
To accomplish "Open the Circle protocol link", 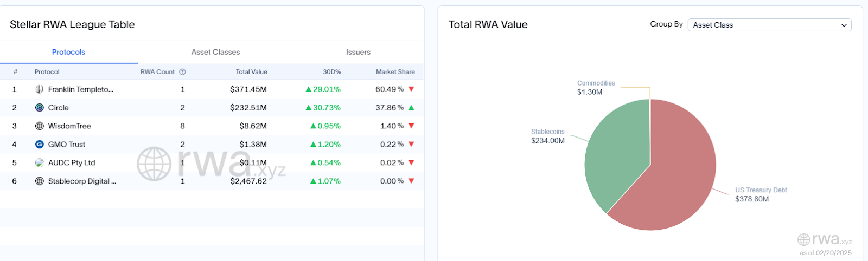I will [x=59, y=108].
